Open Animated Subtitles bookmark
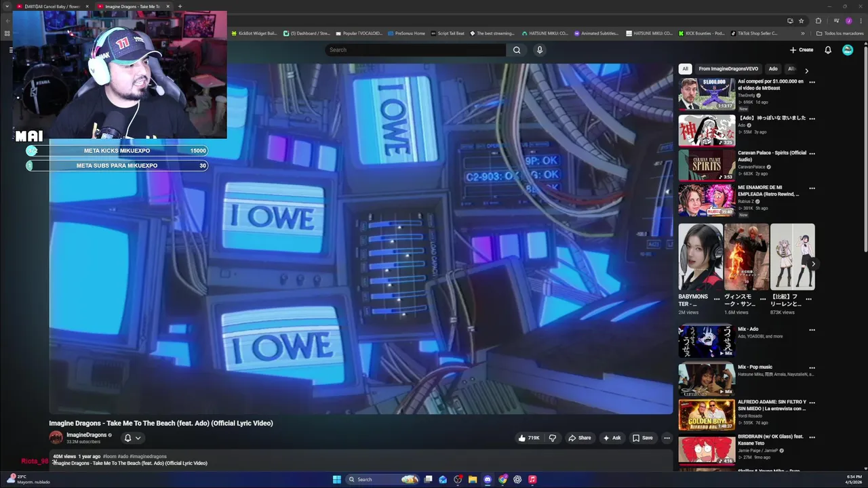Viewport: 868px width, 488px height. click(596, 33)
